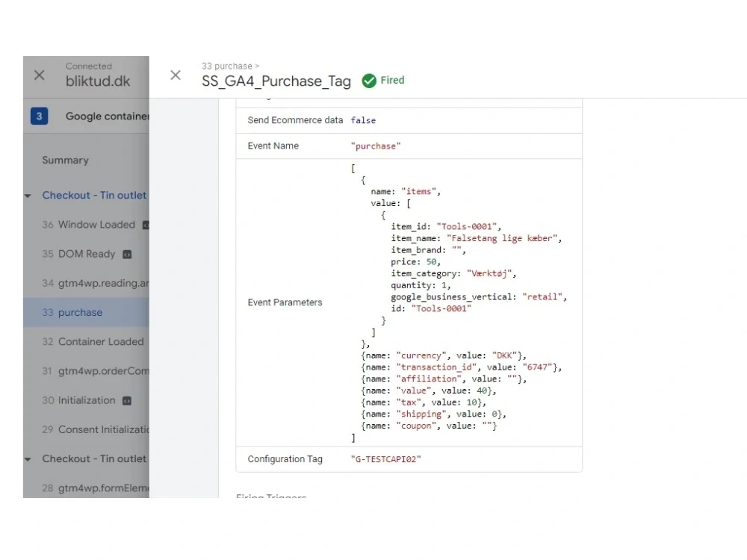Click the "value" 40 parameter line

[429, 391]
